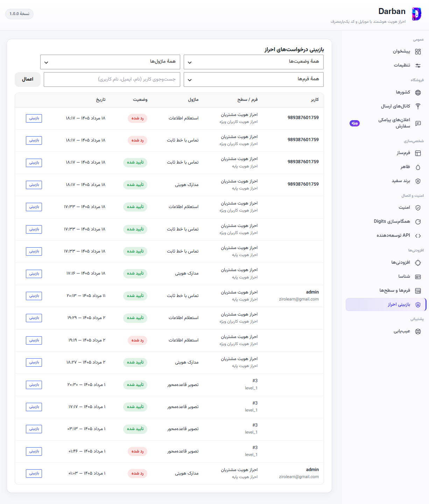Click the ماژول column header

(193, 100)
